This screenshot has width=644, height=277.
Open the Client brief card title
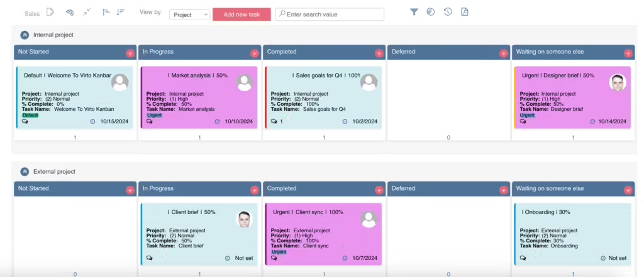click(191, 212)
